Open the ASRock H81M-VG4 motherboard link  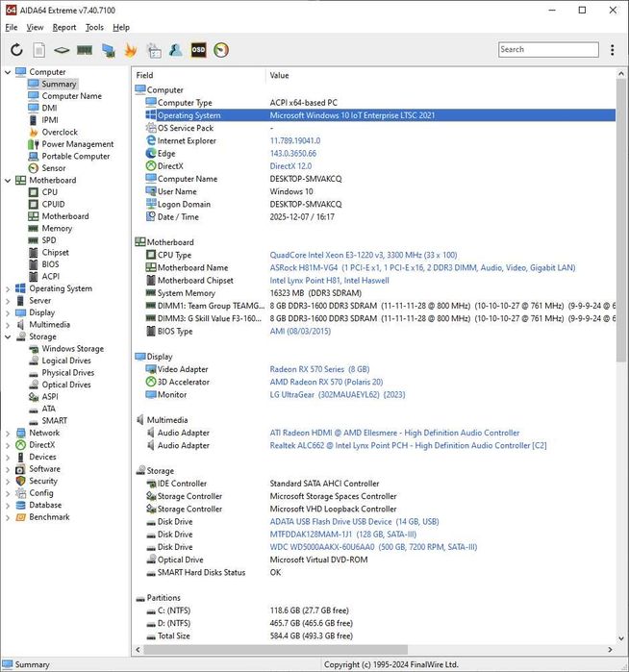[x=422, y=267]
